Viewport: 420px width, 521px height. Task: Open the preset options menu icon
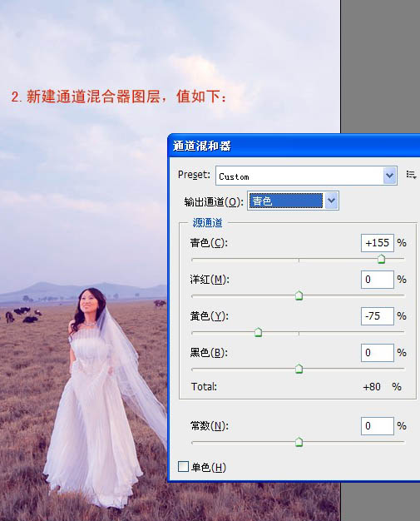(411, 175)
